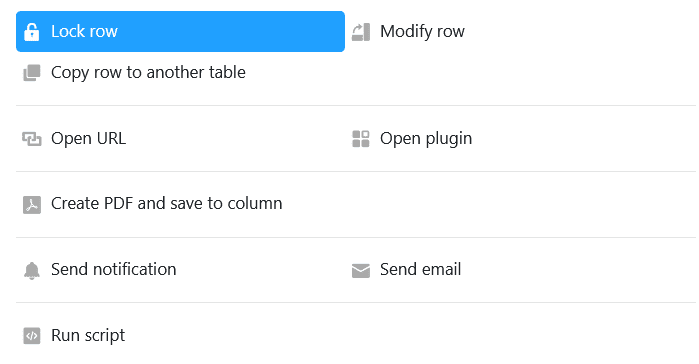Click the Open URL link icon
The height and width of the screenshot is (364, 699).
(x=32, y=139)
